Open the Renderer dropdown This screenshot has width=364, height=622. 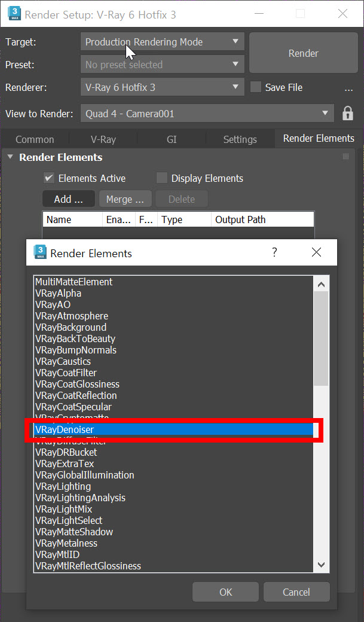(x=162, y=87)
